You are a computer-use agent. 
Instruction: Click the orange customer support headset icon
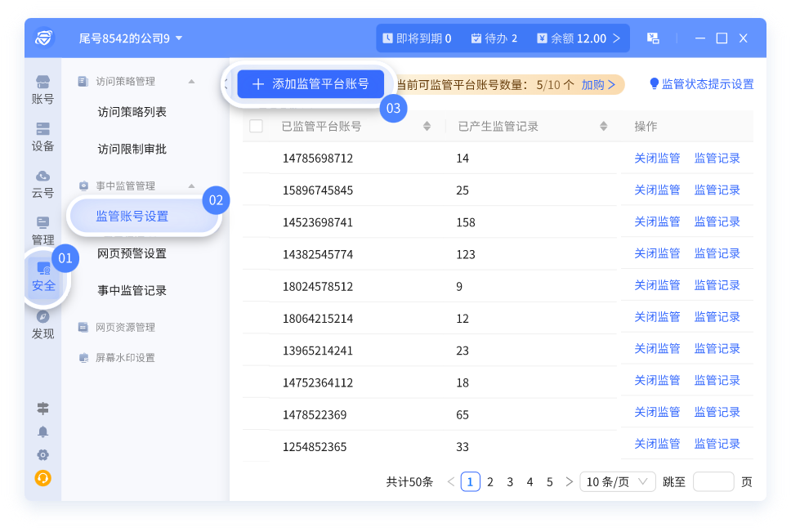(x=42, y=478)
